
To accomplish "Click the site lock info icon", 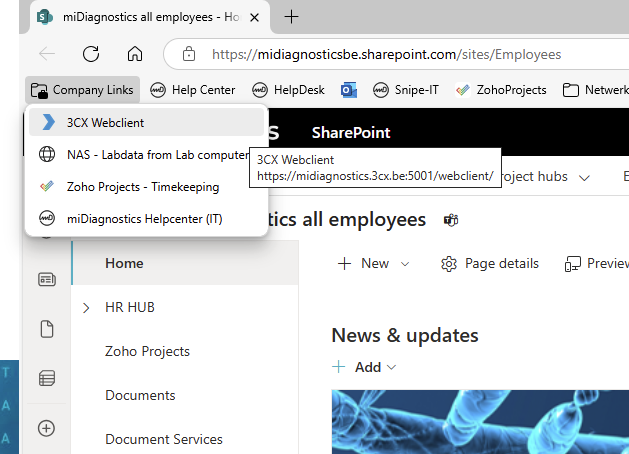I will [189, 54].
